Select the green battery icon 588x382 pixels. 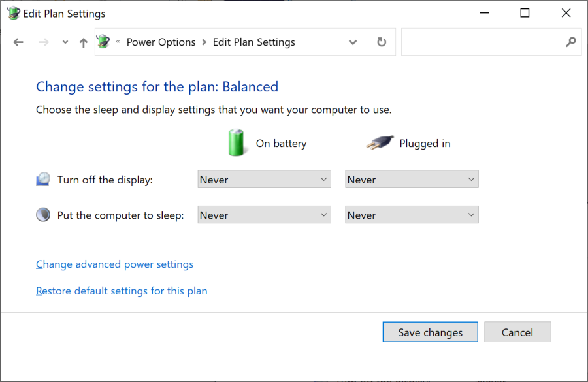(237, 142)
